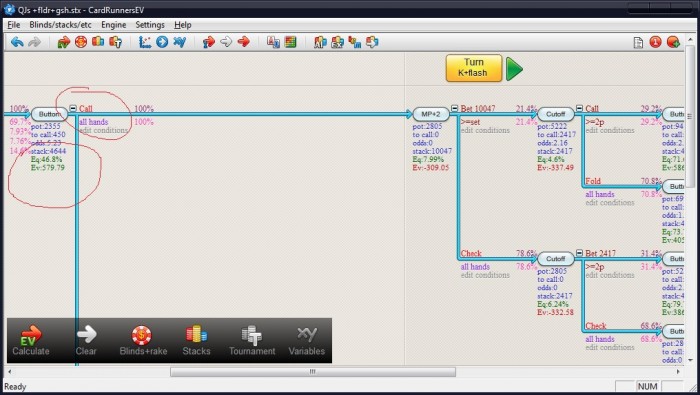Click 'all hands' under the MP+2 Check action
Viewport: 700px width, 395px height.
(x=475, y=266)
